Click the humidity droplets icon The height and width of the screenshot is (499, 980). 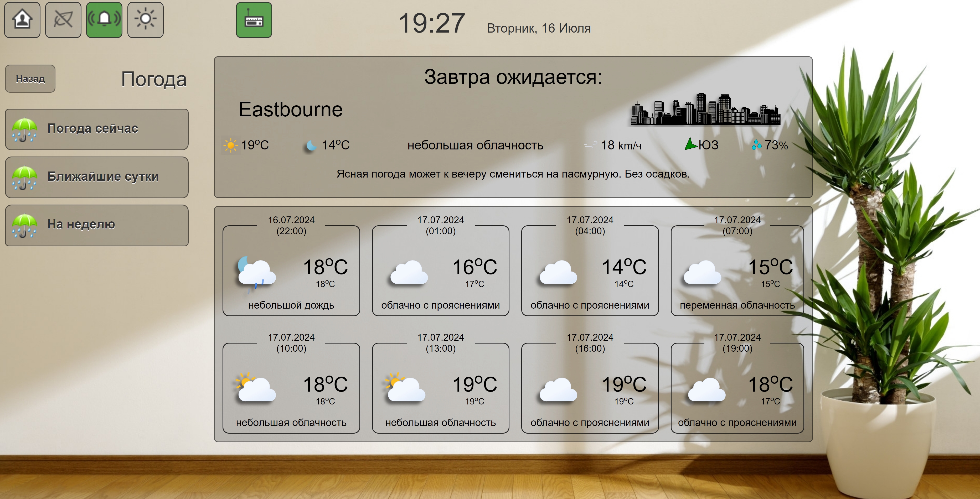coord(756,145)
